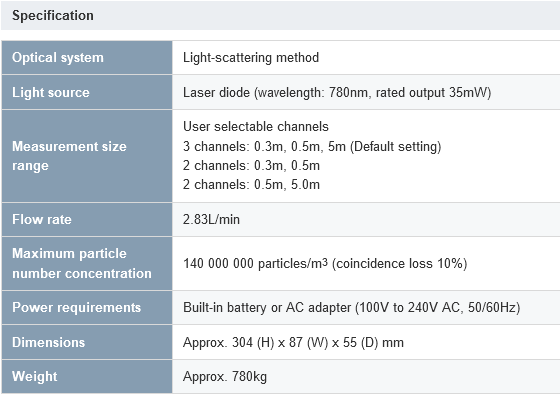Screen dimensions: 560x396
Task: Click the Flow rate header cell
Action: 87,219
